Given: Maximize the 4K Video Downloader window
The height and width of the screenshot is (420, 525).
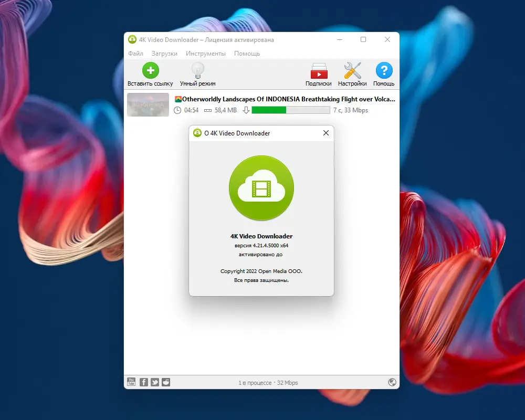Looking at the screenshot, I should coord(363,39).
